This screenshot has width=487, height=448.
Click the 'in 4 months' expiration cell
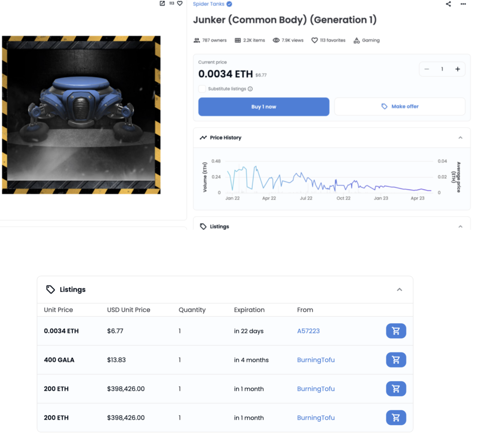click(x=251, y=360)
